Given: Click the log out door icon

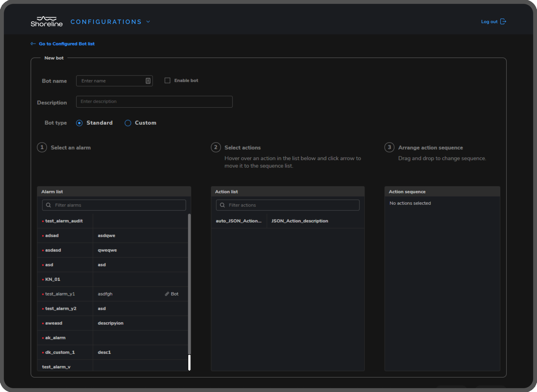Looking at the screenshot, I should click(x=503, y=22).
